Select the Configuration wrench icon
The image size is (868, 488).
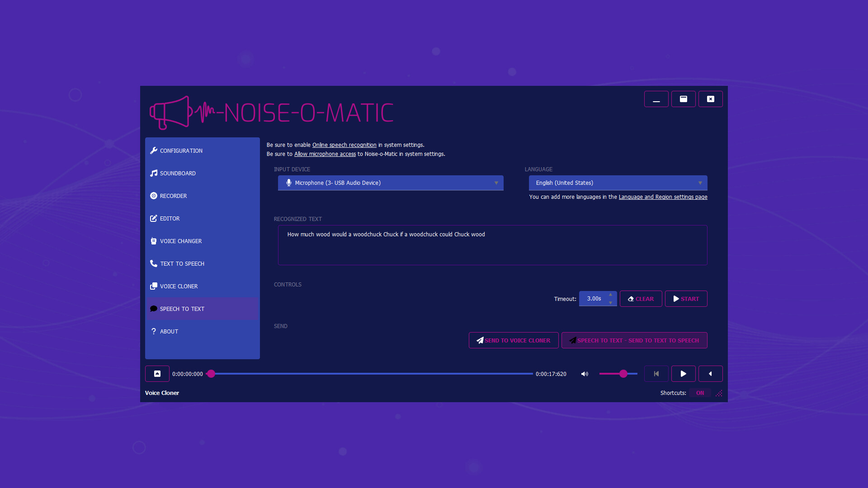tap(154, 150)
